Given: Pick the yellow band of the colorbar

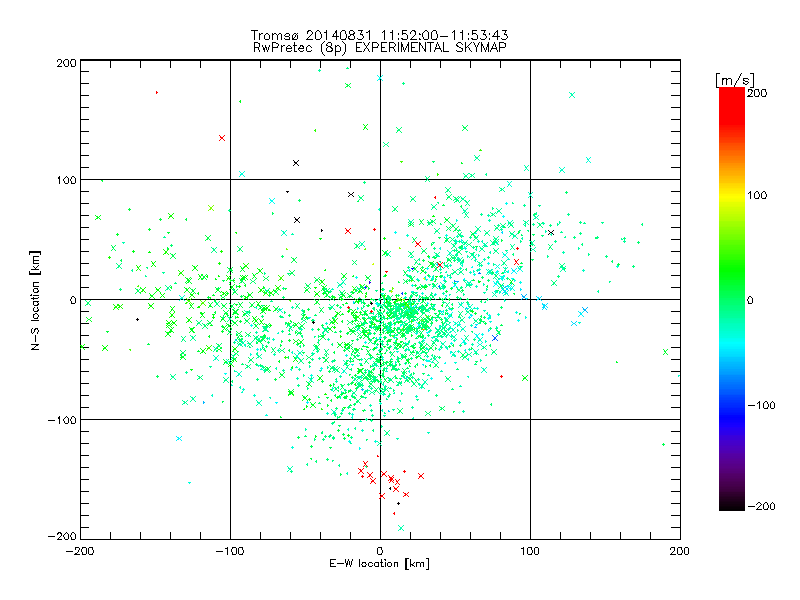Looking at the screenshot, I should tap(732, 195).
